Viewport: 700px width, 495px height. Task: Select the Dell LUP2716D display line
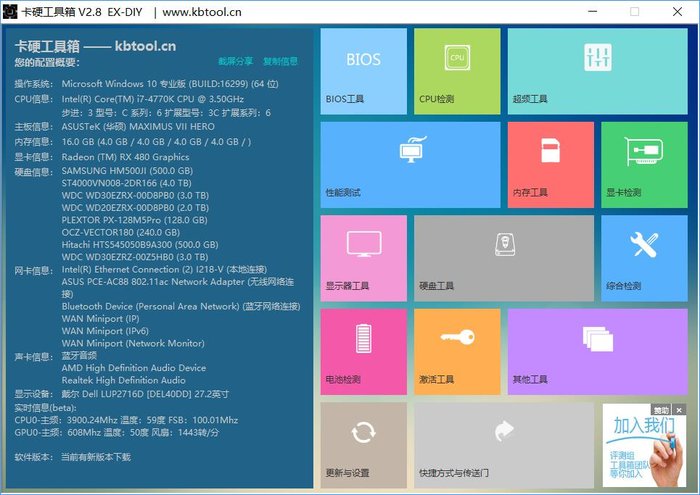(145, 394)
